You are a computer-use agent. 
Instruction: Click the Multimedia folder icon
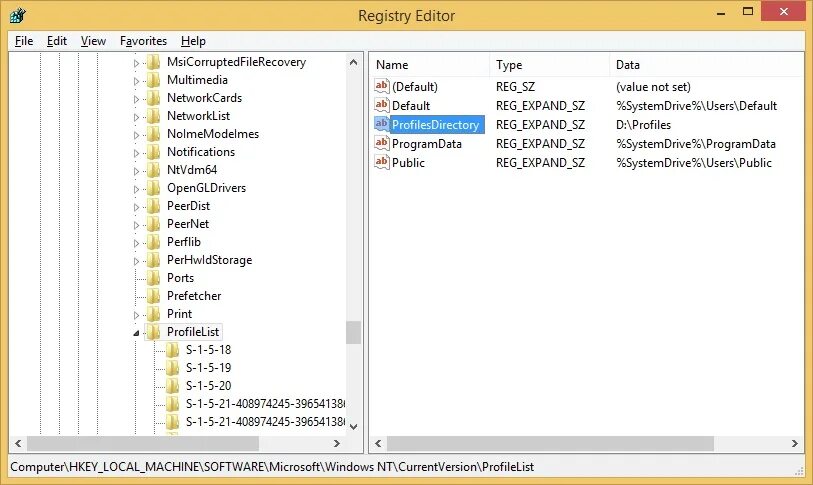[x=153, y=80]
